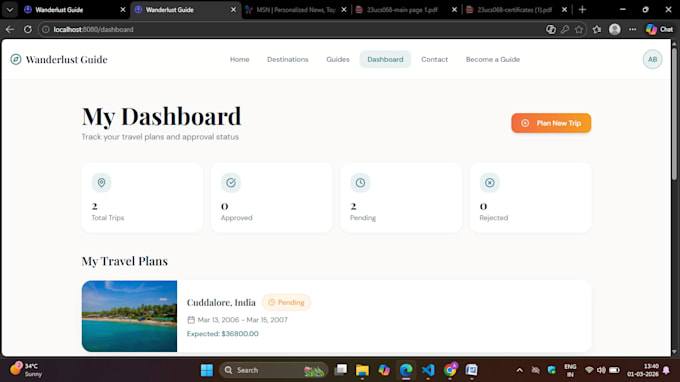680x382 pixels.
Task: Open the Guides nav item
Action: click(x=338, y=59)
